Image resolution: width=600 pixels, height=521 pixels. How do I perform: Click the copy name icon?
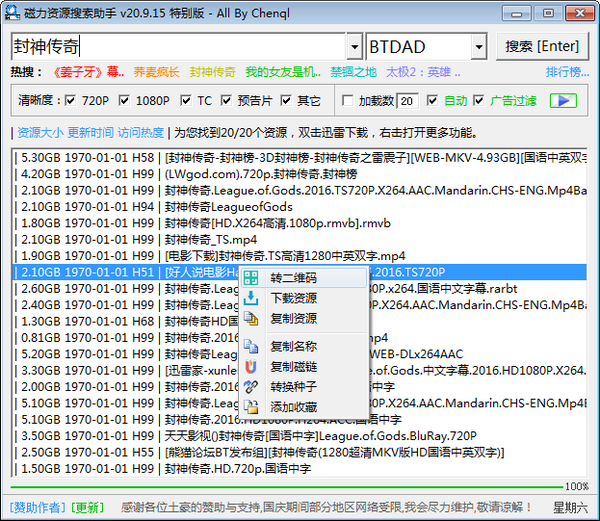pos(251,346)
